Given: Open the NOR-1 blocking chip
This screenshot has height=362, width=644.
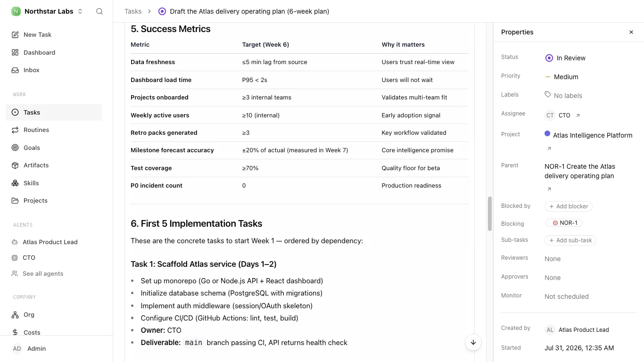Looking at the screenshot, I should click(564, 223).
